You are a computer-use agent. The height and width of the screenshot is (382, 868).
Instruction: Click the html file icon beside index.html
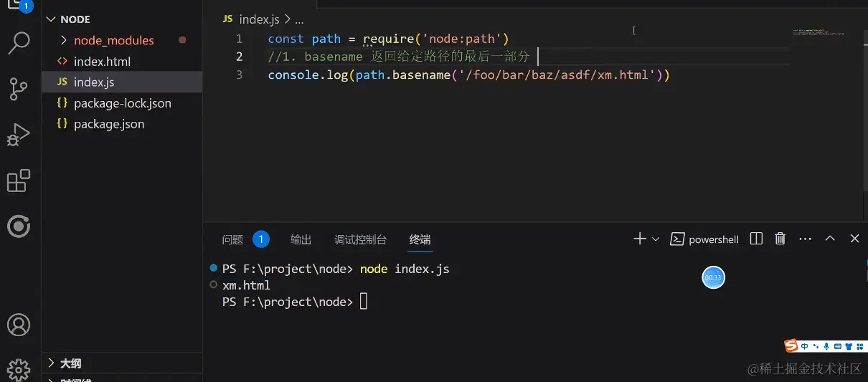(62, 61)
